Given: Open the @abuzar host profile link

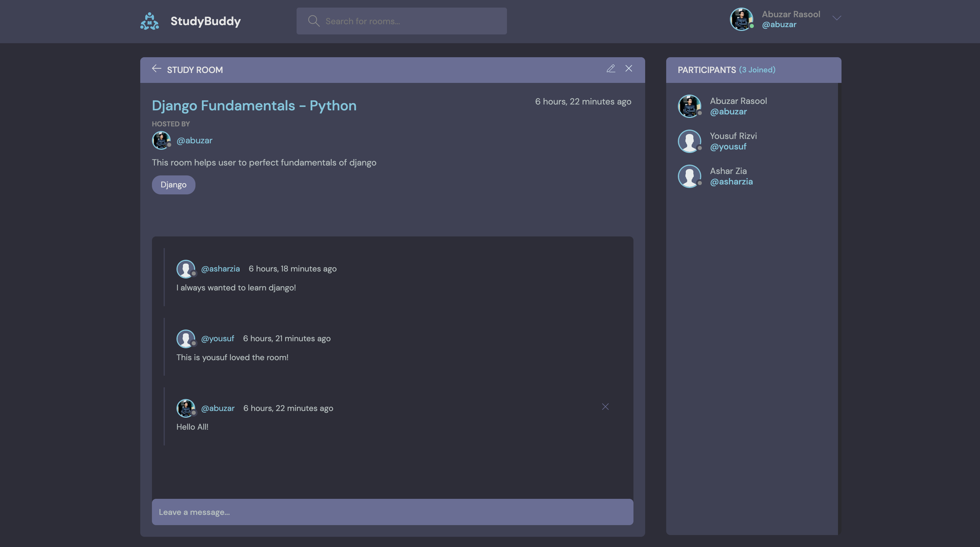Looking at the screenshot, I should pos(194,140).
